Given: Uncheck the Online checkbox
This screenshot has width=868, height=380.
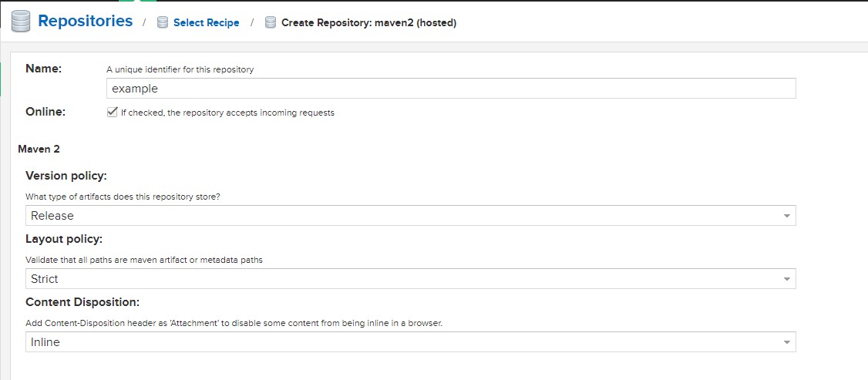Looking at the screenshot, I should click(113, 113).
